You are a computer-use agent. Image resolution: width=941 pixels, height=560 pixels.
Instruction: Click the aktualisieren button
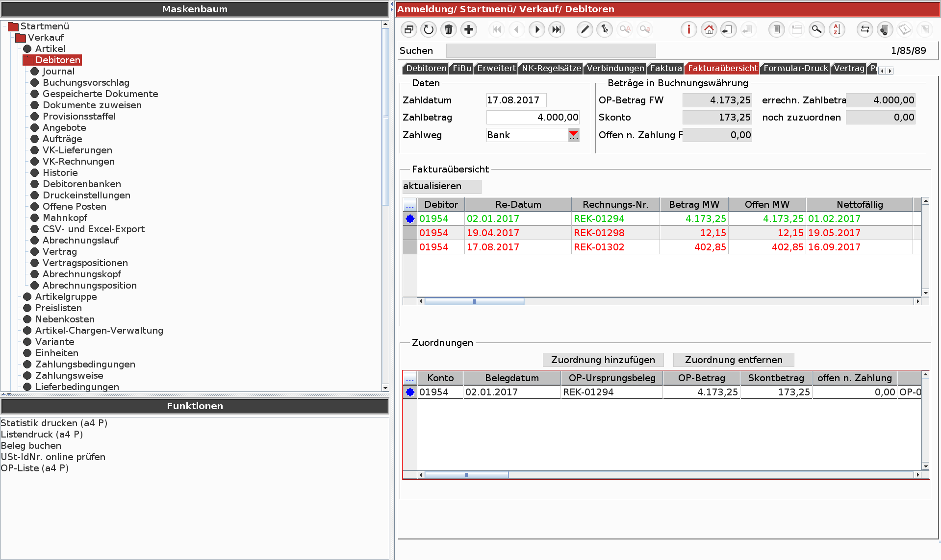[x=441, y=186]
